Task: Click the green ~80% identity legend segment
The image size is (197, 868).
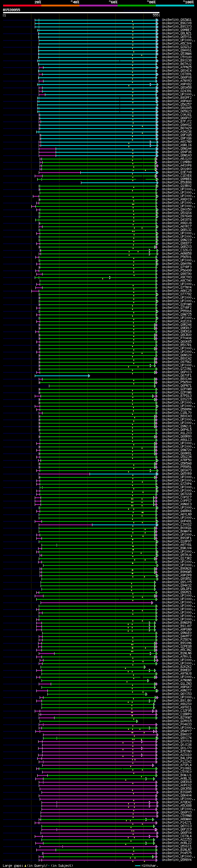Action: [137, 6]
